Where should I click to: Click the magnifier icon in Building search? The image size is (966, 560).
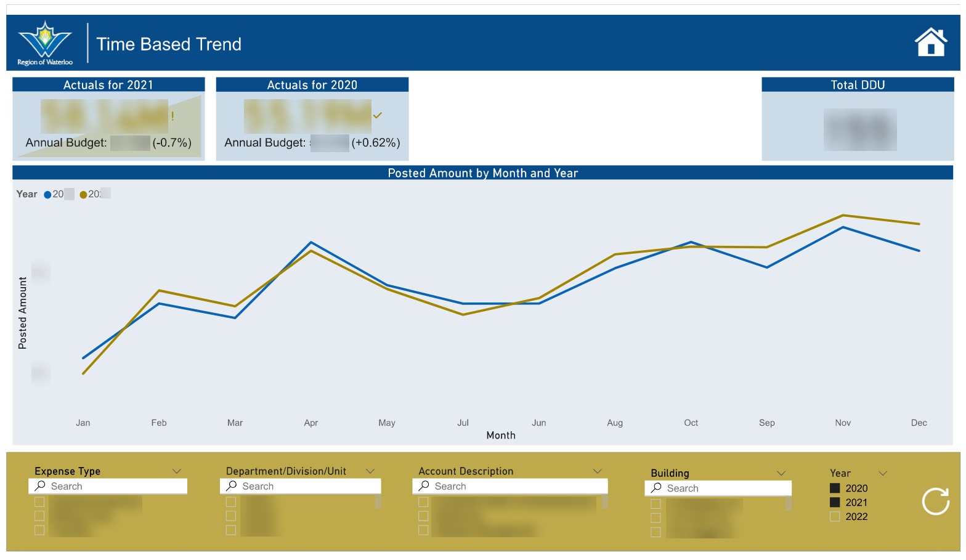click(657, 488)
